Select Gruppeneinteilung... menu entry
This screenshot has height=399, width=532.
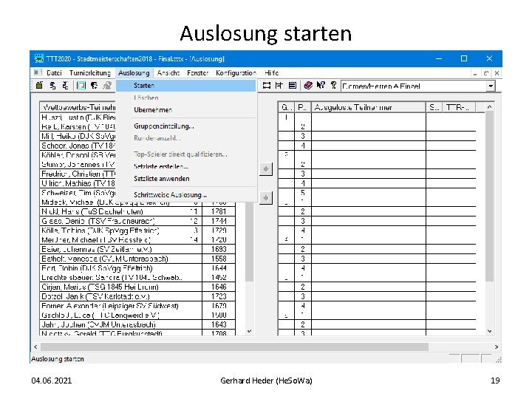[186, 126]
